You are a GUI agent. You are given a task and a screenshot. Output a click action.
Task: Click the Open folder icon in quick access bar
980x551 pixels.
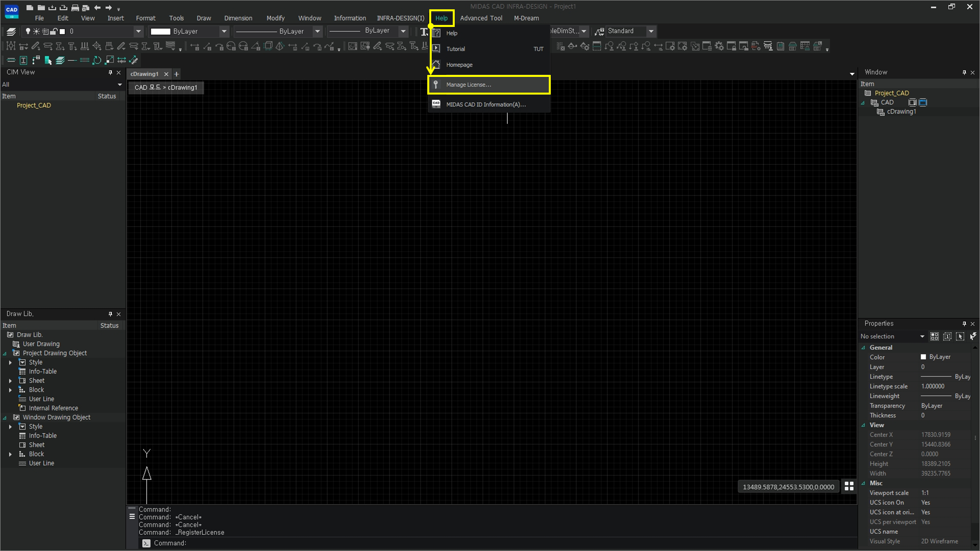(41, 7)
